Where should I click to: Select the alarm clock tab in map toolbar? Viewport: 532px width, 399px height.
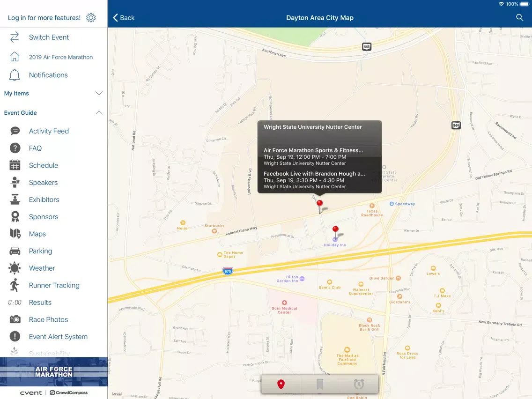tap(359, 384)
